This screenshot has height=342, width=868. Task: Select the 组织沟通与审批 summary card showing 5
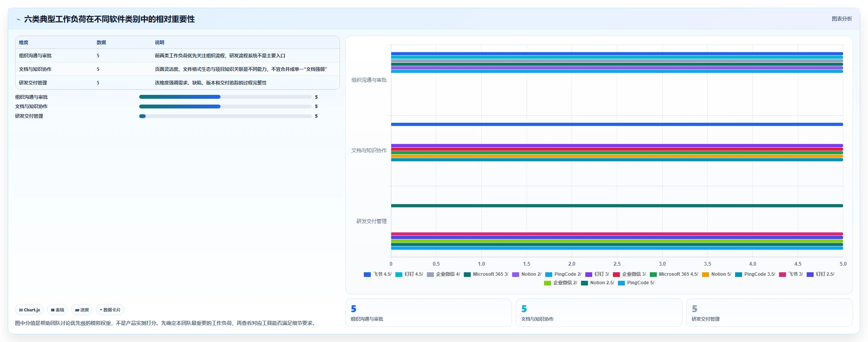coord(428,313)
